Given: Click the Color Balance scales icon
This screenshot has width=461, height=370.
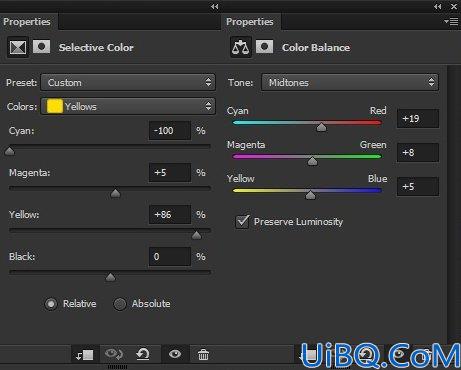Looking at the screenshot, I should point(241,47).
